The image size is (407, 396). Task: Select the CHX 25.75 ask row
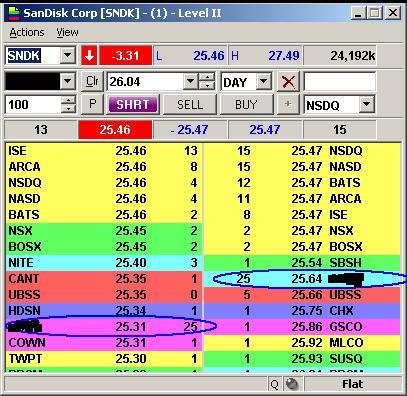302,311
